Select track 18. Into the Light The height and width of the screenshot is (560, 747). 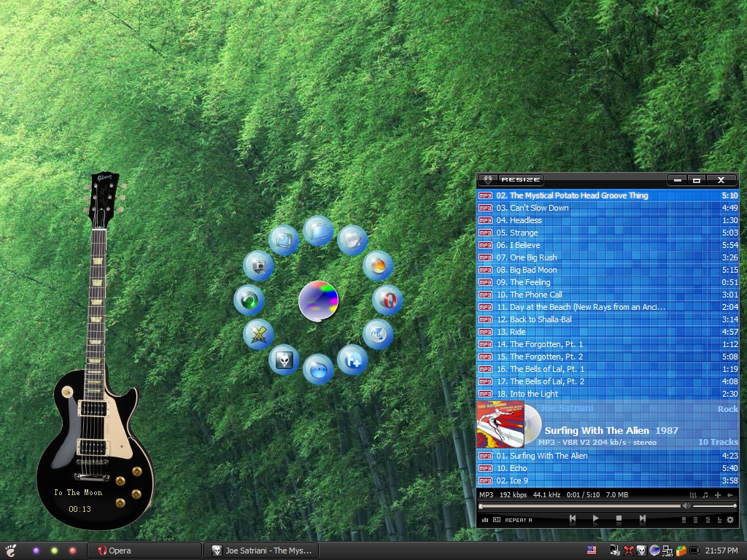click(608, 393)
